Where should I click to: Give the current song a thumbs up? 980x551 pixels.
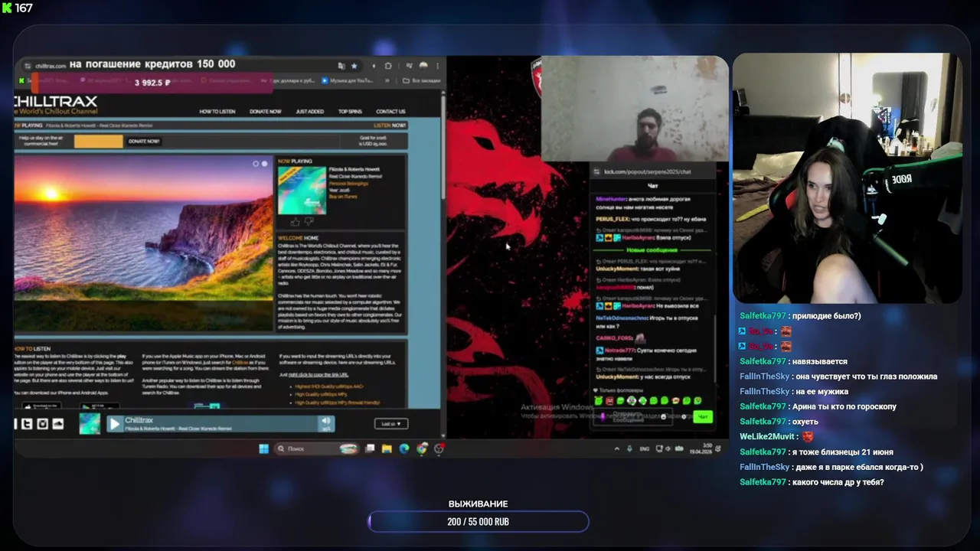(x=295, y=222)
